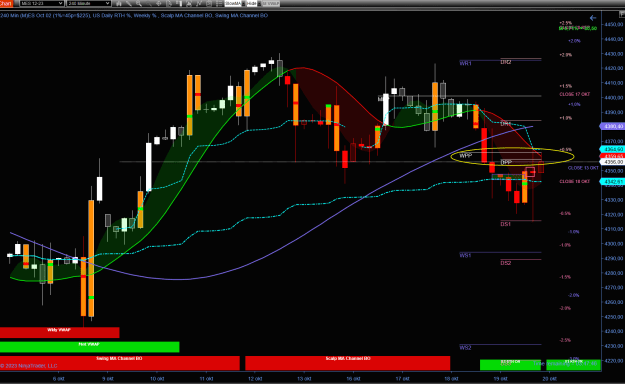Open the strategies icon
The image size is (625, 384).
pos(209,3)
